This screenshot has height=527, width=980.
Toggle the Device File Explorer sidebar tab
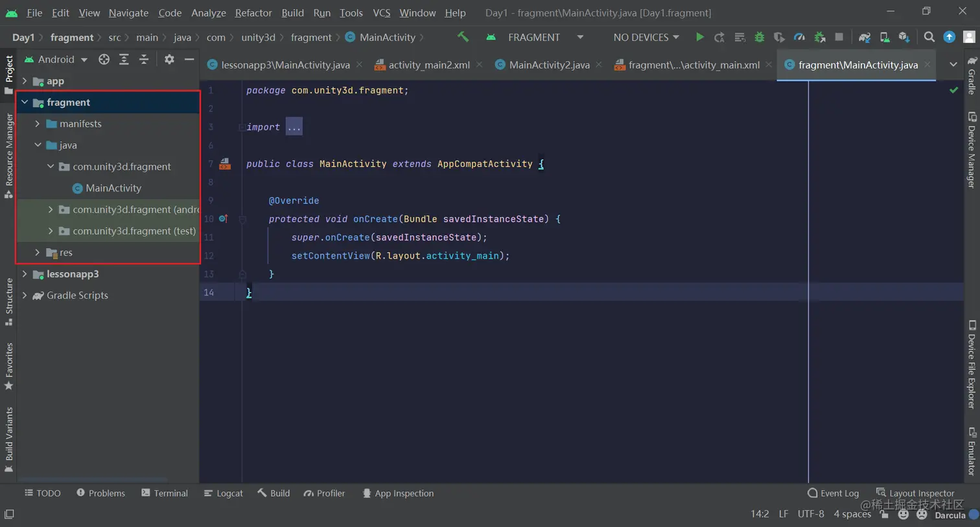[972, 364]
